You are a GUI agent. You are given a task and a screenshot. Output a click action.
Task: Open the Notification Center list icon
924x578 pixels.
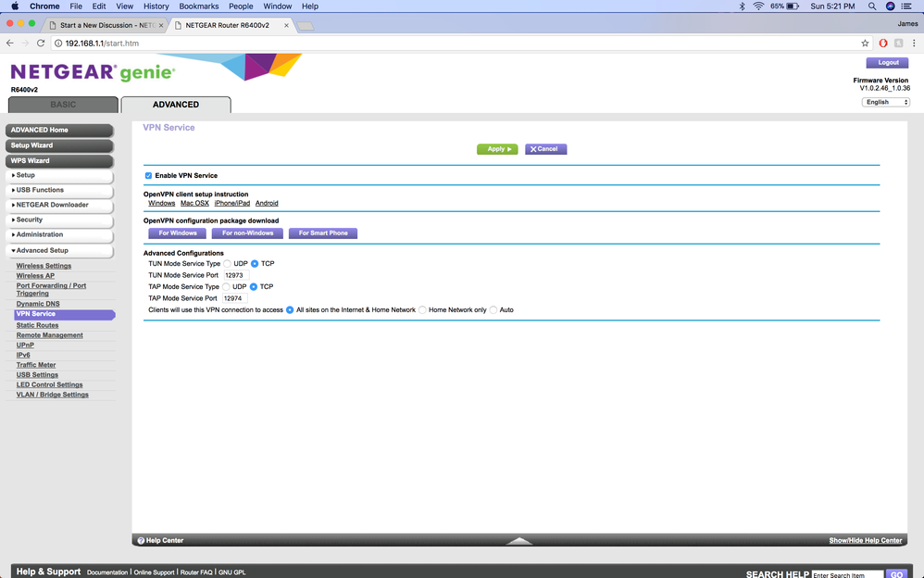906,6
